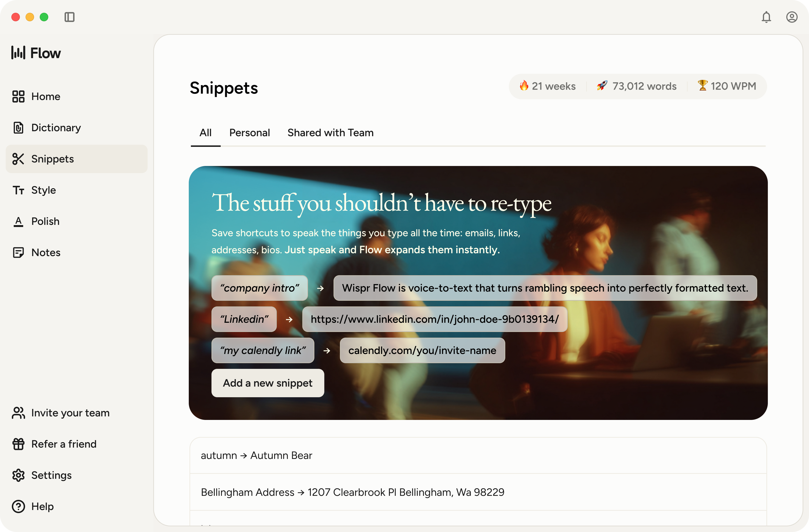
Task: Click the Flow logo at top left
Action: [35, 53]
